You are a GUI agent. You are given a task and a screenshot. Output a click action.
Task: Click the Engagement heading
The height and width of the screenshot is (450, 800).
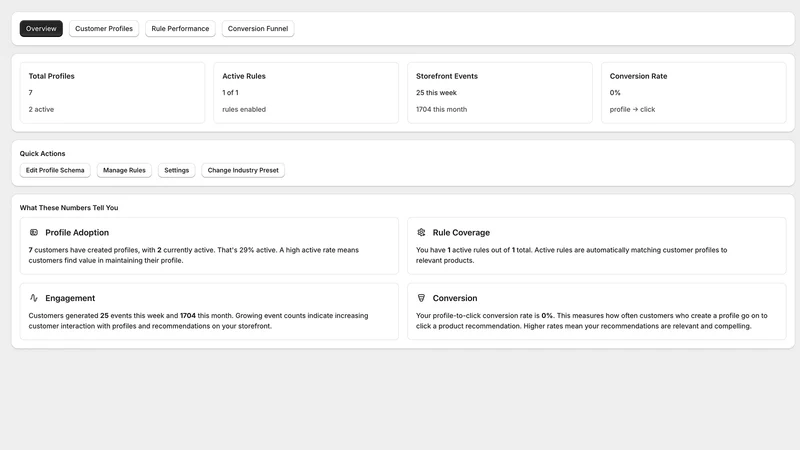point(70,298)
